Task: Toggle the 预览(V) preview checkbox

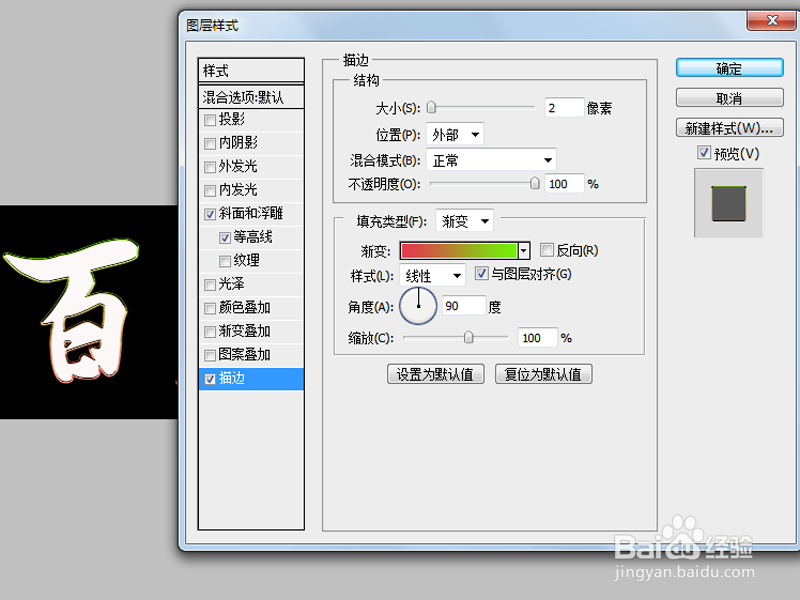Action: click(704, 152)
